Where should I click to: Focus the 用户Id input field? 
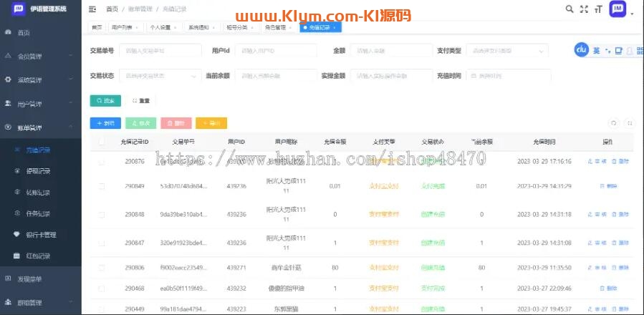[x=276, y=51]
